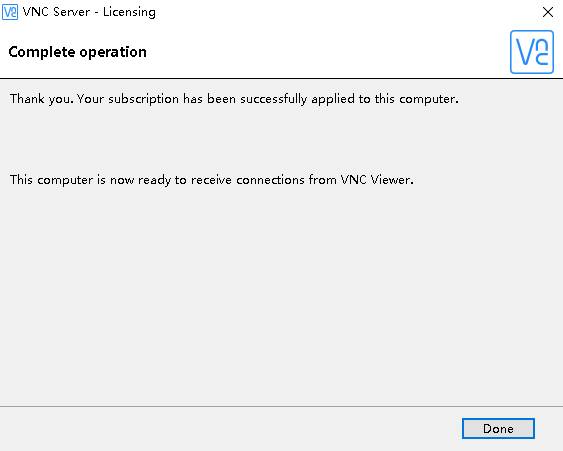The width and height of the screenshot is (563, 451).
Task: Click the words 'VNC Viewer' in message
Action: click(375, 179)
